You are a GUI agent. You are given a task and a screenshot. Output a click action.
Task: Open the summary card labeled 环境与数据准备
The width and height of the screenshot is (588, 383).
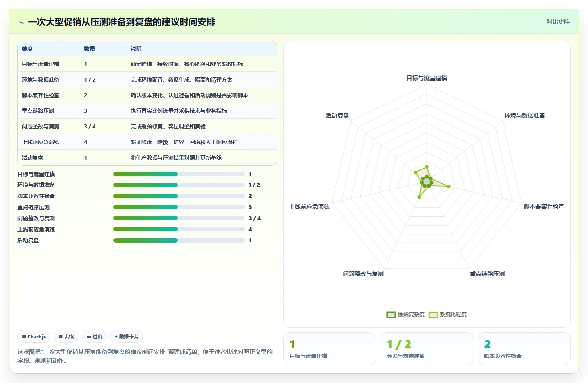coord(427,349)
